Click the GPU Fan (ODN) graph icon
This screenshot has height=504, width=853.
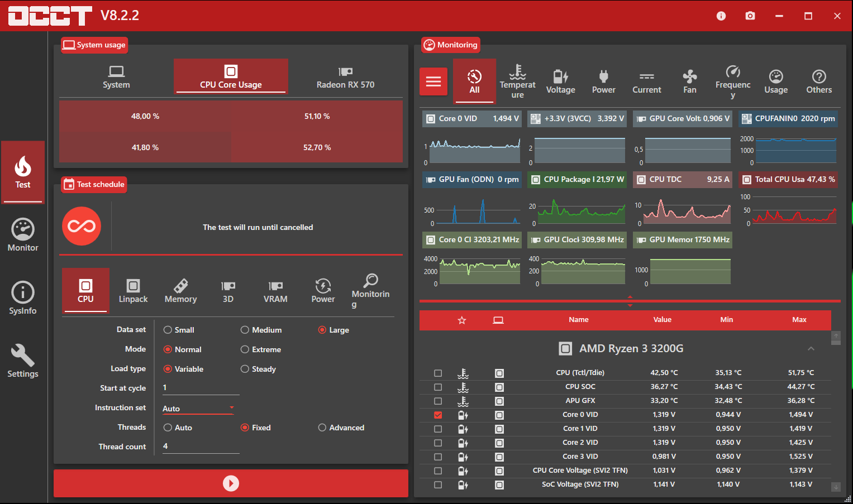click(x=431, y=179)
